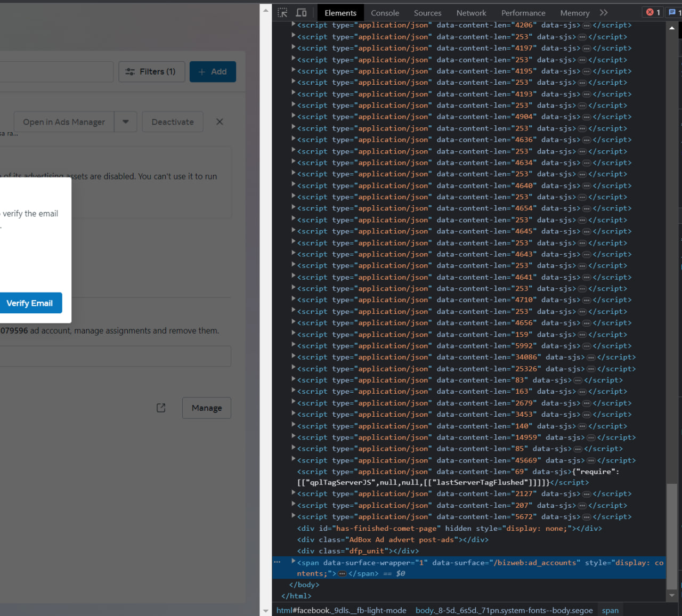
Task: Show more DevTools tabs via the chevron
Action: click(603, 12)
